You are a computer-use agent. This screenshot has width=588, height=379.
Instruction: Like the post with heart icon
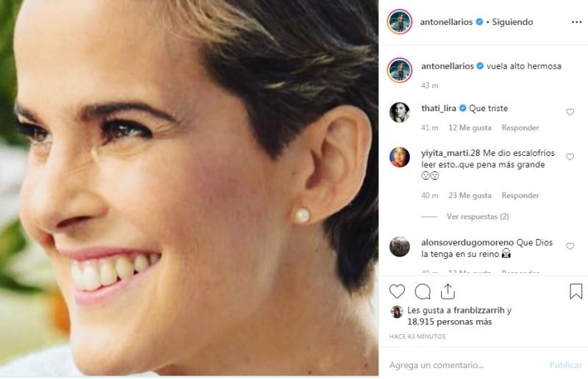click(397, 291)
